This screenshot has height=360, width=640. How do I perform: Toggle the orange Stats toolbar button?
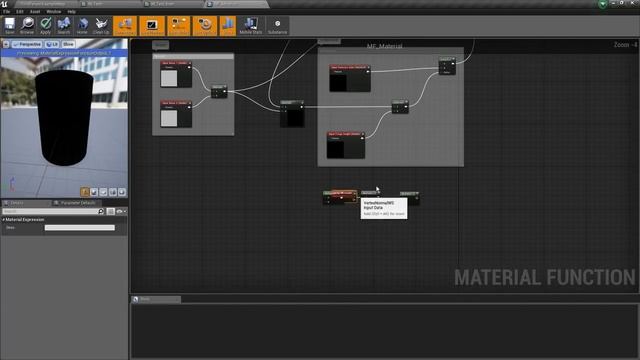(x=228, y=26)
